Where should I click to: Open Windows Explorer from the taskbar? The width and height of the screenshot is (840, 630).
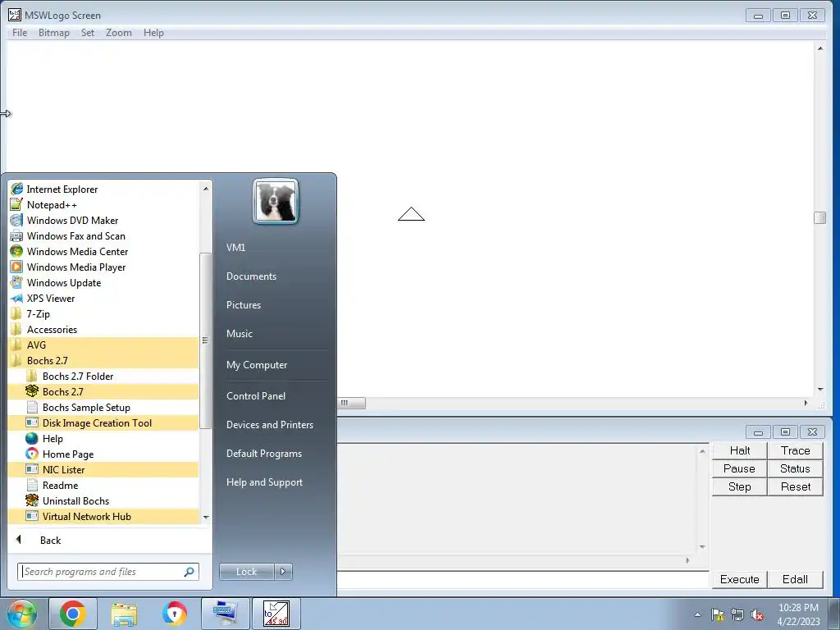(x=124, y=614)
